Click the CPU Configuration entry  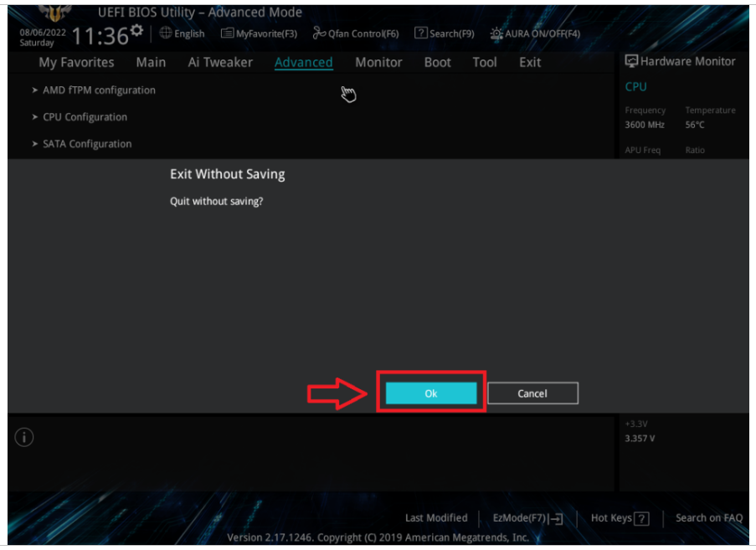tap(85, 117)
